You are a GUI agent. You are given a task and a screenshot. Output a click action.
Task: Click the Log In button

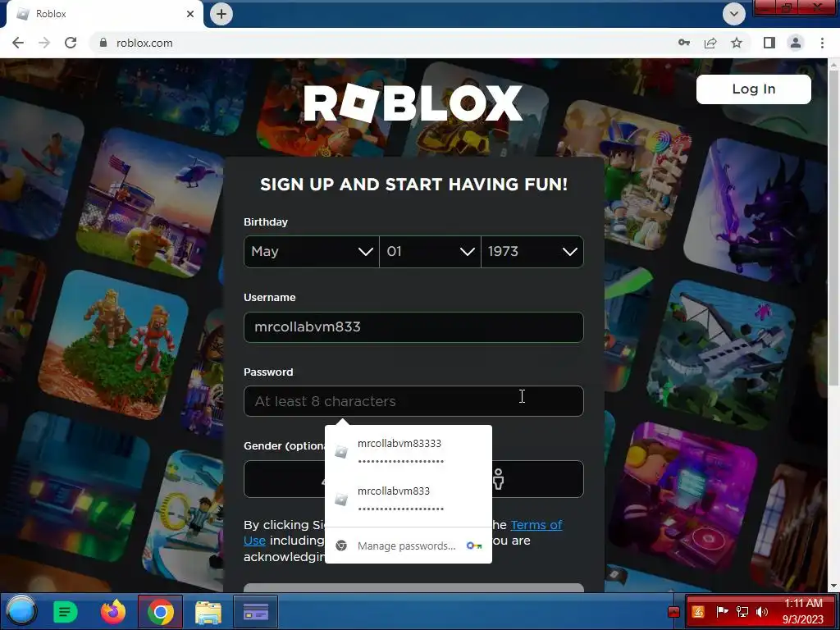(x=753, y=89)
